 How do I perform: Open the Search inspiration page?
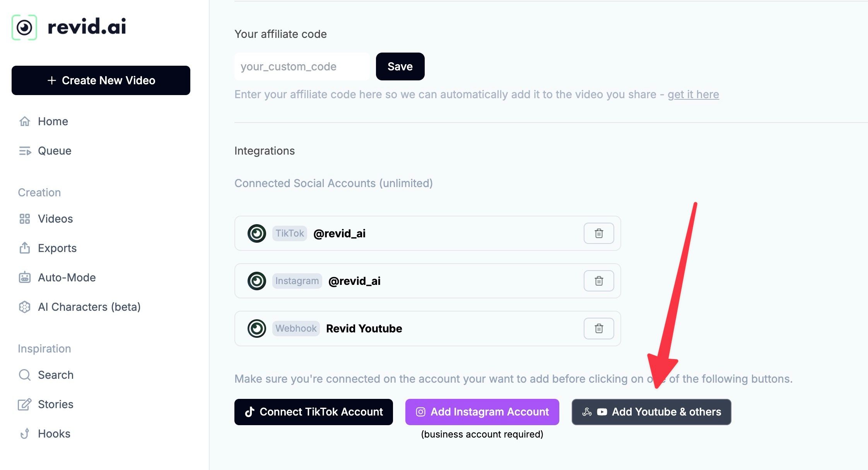[x=55, y=375]
